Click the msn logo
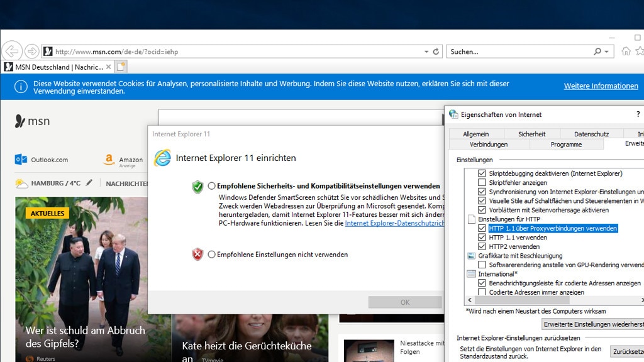Screen dimensions: 644x362 point(33,121)
